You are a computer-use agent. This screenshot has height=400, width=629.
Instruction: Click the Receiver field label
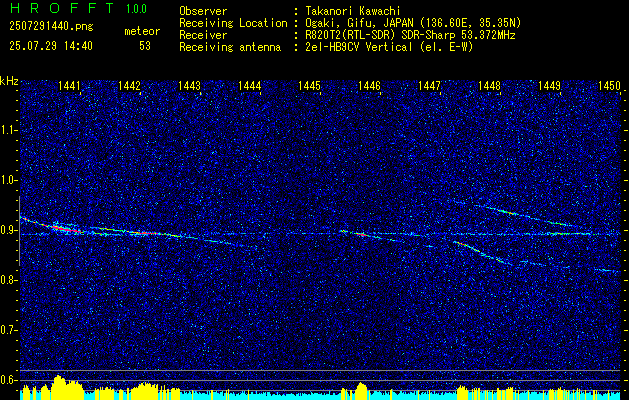coord(203,35)
